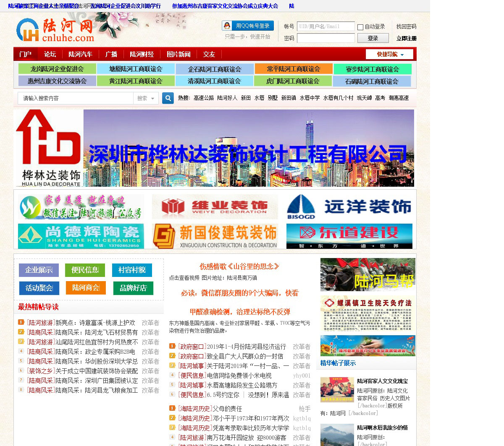
Task: Open 必读 WeChat scams headline
Action: coord(240,293)
